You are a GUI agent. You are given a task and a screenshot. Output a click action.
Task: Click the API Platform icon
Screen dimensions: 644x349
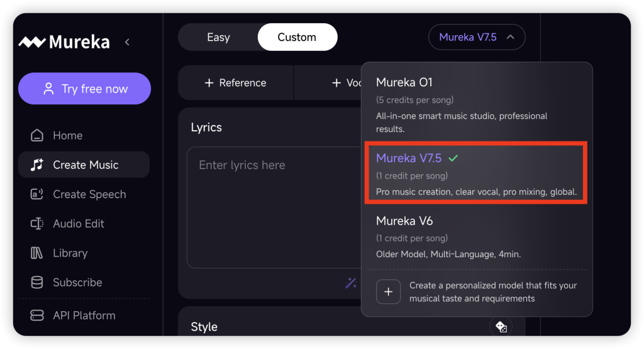(x=37, y=316)
